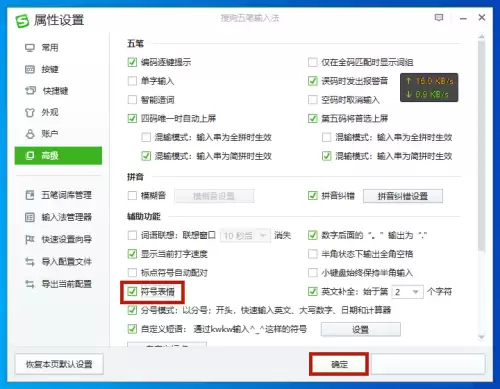Toggle the 模糊音 checkbox
Screen dimensions: 500x389
point(132,196)
